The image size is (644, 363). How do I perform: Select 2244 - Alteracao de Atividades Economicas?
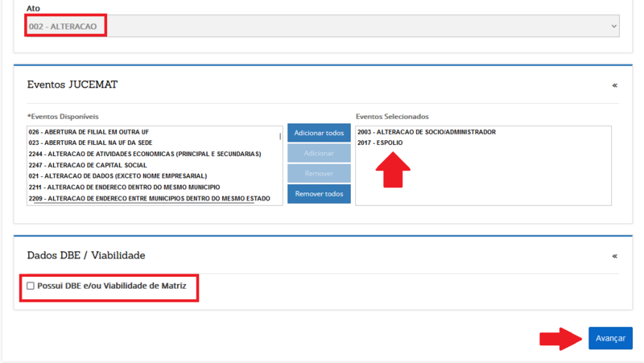click(x=145, y=154)
